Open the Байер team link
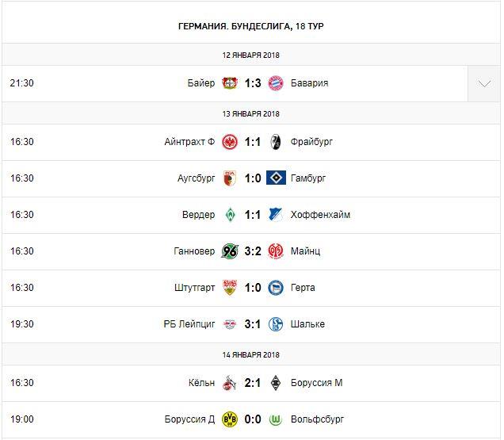The image size is (504, 440). point(201,83)
